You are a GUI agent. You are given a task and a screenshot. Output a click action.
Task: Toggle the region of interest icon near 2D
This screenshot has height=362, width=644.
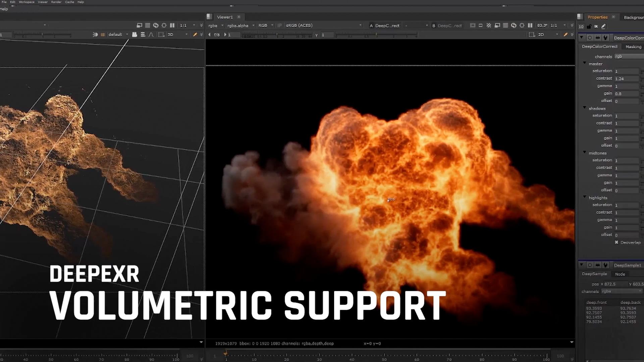pos(532,35)
